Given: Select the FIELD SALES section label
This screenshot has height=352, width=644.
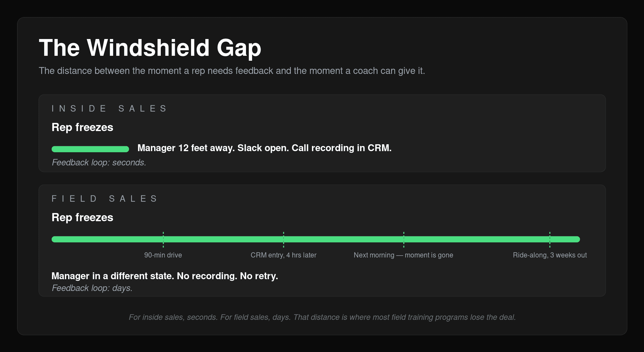Looking at the screenshot, I should point(104,199).
